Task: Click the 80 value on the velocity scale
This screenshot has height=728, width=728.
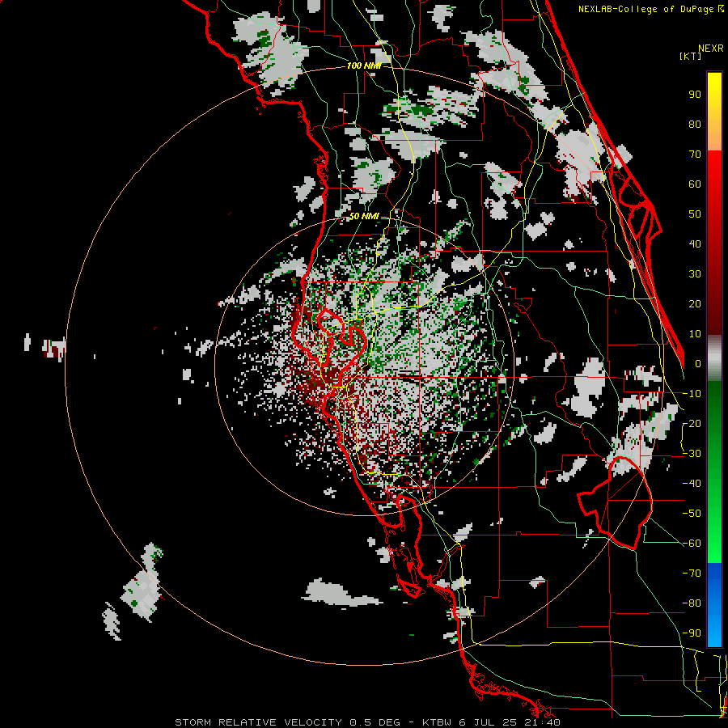Action: point(695,125)
